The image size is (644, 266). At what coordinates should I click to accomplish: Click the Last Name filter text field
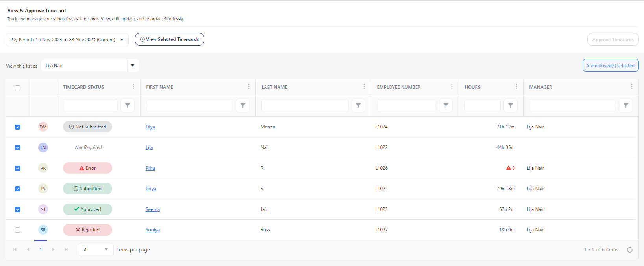pos(305,106)
